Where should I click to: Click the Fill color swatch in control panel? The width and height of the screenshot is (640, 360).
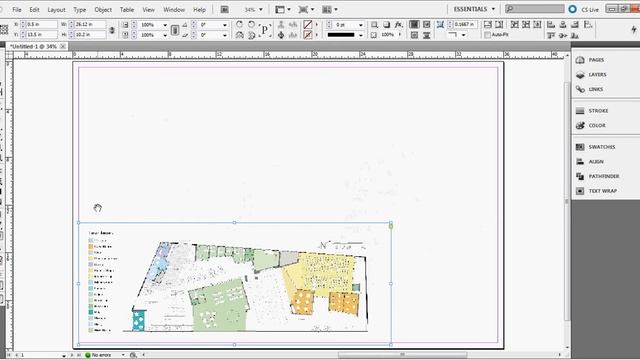(308, 25)
